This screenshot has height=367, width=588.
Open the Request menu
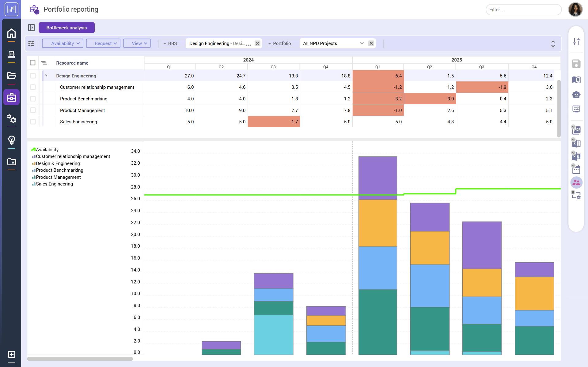103,43
